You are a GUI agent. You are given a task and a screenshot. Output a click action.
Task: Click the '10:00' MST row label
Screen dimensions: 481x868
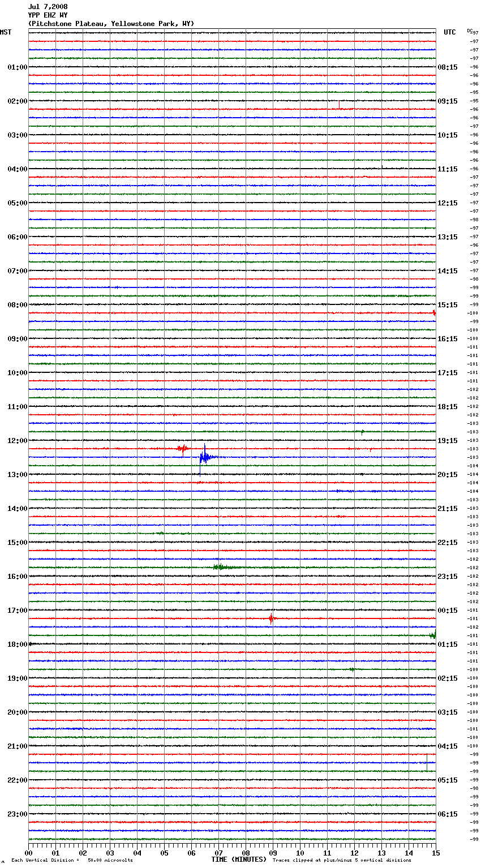[17, 373]
